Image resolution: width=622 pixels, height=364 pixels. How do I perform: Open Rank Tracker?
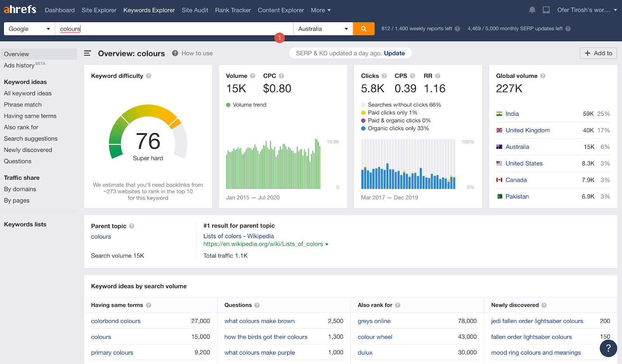pos(233,10)
